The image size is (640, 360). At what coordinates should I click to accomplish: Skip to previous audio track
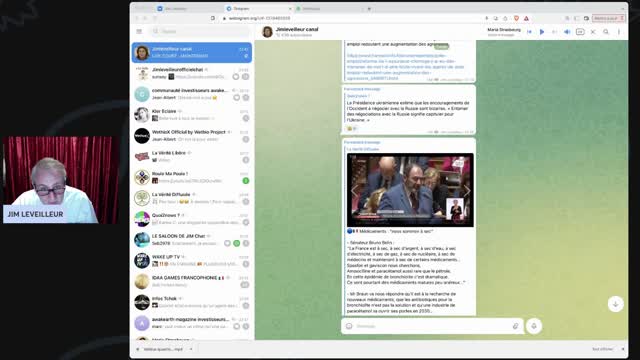tap(529, 32)
